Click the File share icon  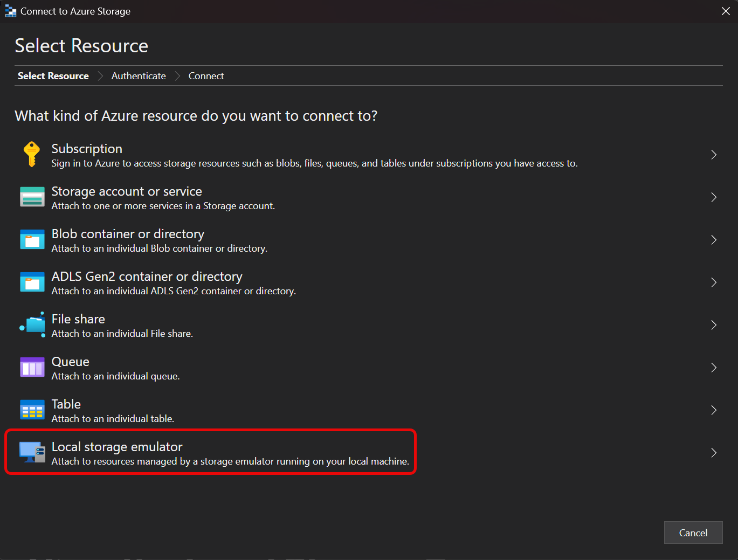click(32, 324)
